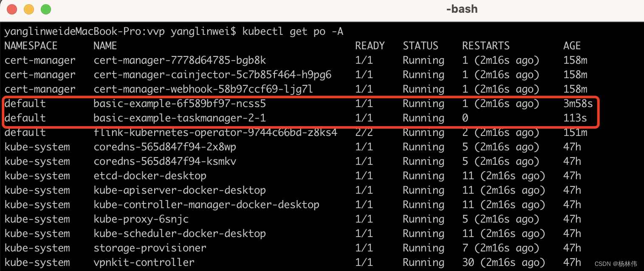Click the kube-apiserver-docker-desktop pod name
Viewport: 644px width, 271px height.
pos(180,190)
